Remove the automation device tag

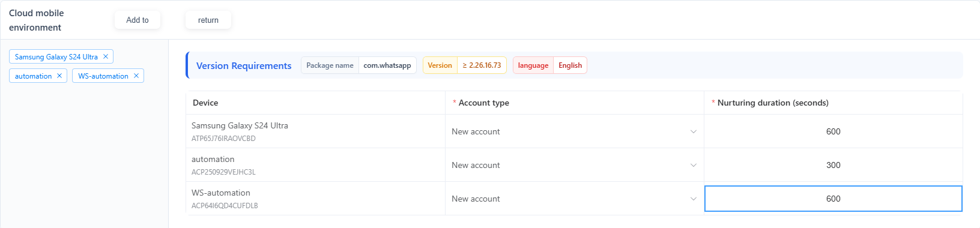pyautogui.click(x=59, y=76)
